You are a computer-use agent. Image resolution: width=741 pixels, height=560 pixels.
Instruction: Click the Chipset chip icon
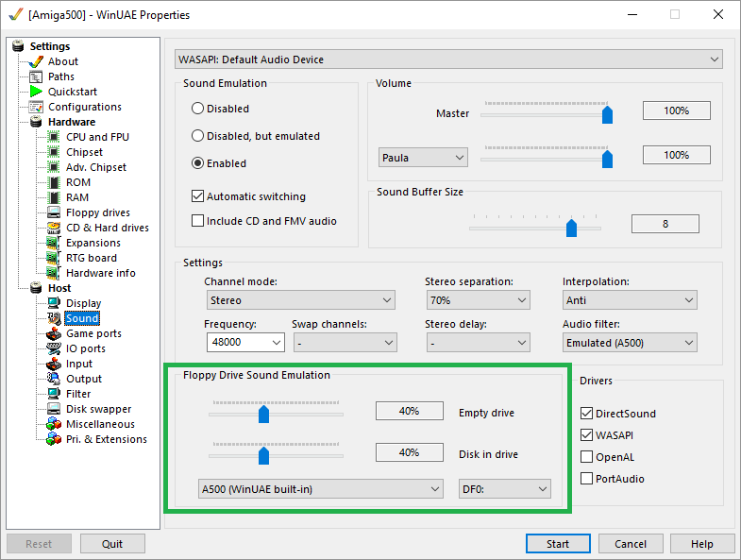click(x=54, y=152)
